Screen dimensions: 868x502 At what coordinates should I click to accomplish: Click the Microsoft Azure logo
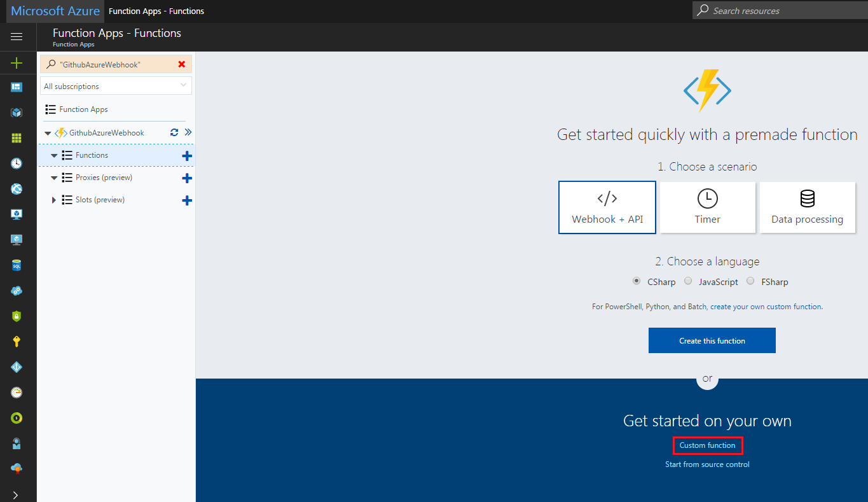(55, 11)
